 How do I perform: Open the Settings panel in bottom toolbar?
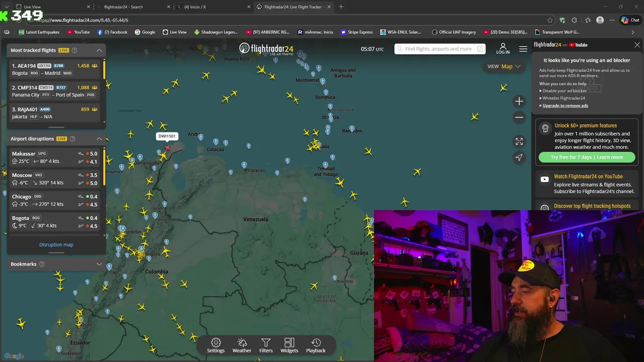[215, 345]
